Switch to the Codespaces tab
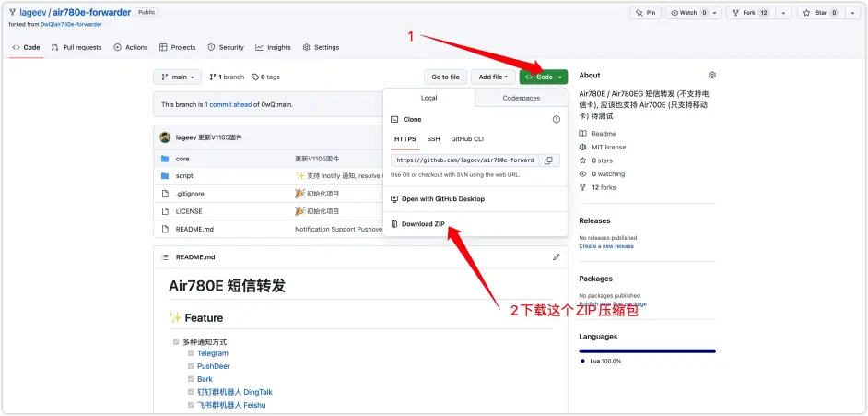Image resolution: width=868 pixels, height=416 pixels. (521, 98)
